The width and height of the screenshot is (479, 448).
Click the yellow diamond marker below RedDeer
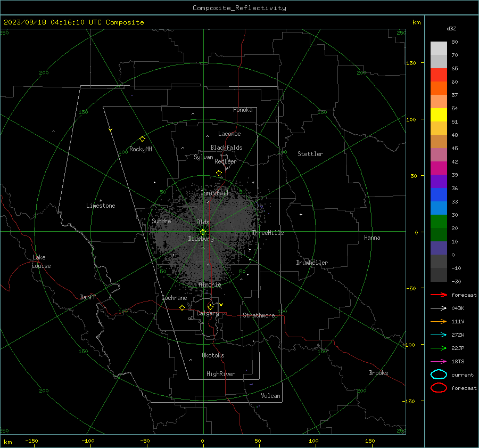pos(219,173)
